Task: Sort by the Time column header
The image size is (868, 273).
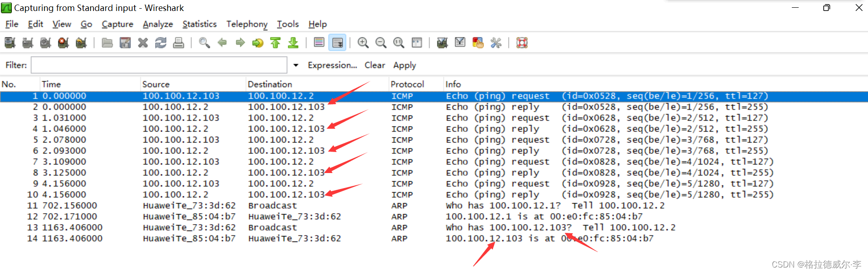Action: point(90,84)
